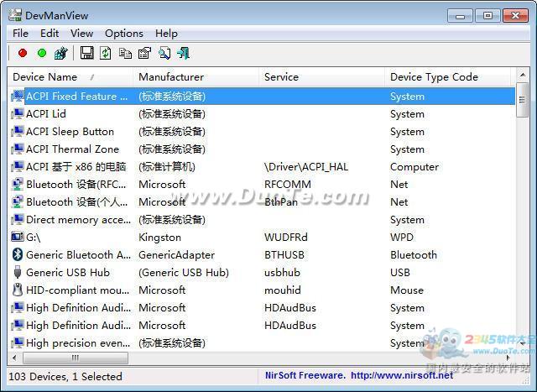The height and width of the screenshot is (392, 537).
Task: Select the ACPI 基于 x86 的电脑 row
Action: (x=263, y=166)
